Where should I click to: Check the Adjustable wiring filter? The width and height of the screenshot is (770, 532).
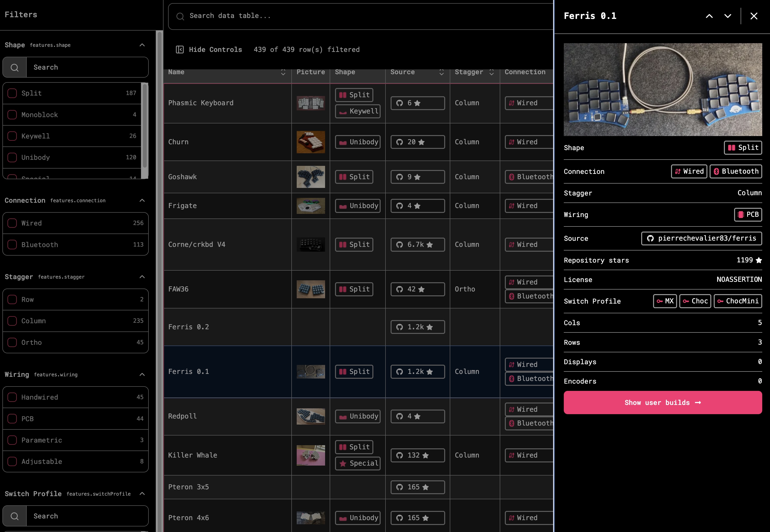pyautogui.click(x=12, y=461)
